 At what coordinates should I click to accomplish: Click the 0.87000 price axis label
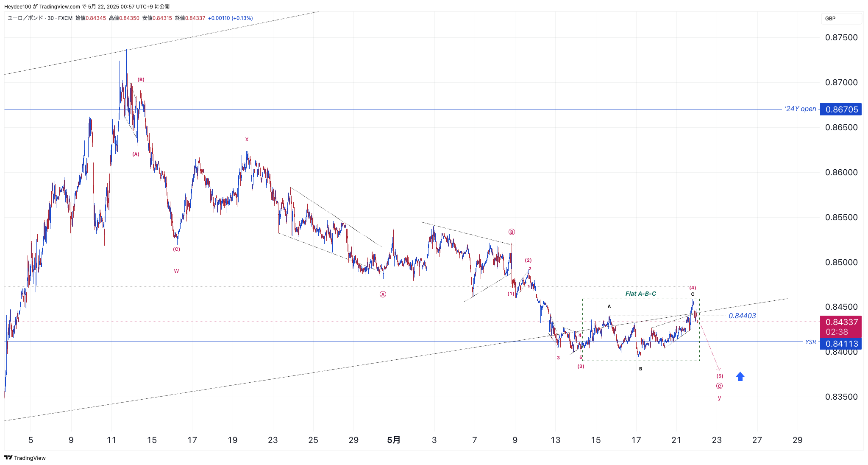click(x=841, y=82)
